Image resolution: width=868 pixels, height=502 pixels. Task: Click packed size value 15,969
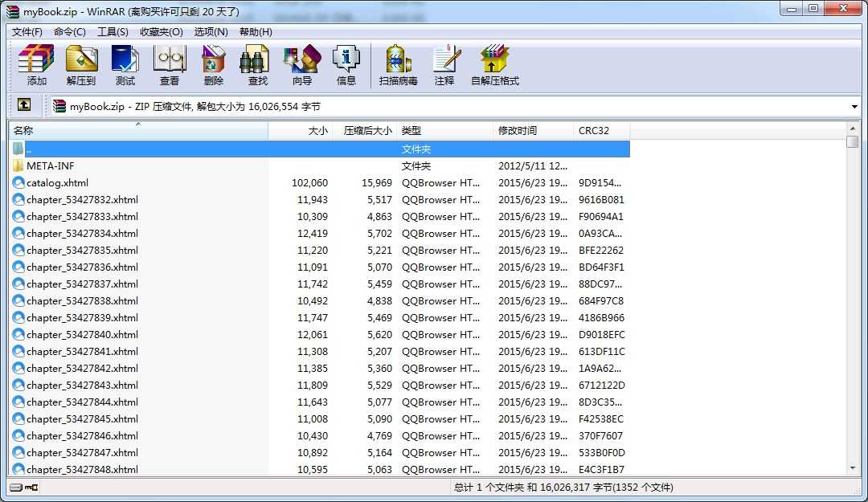point(377,182)
